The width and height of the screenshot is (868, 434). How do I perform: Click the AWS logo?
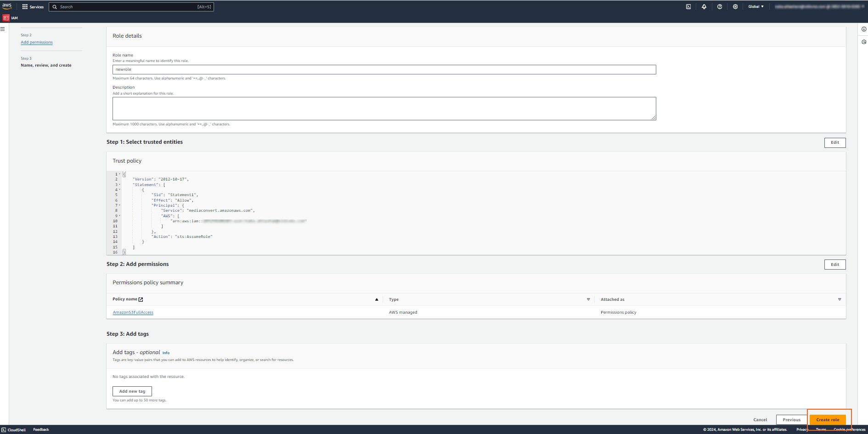(7, 6)
